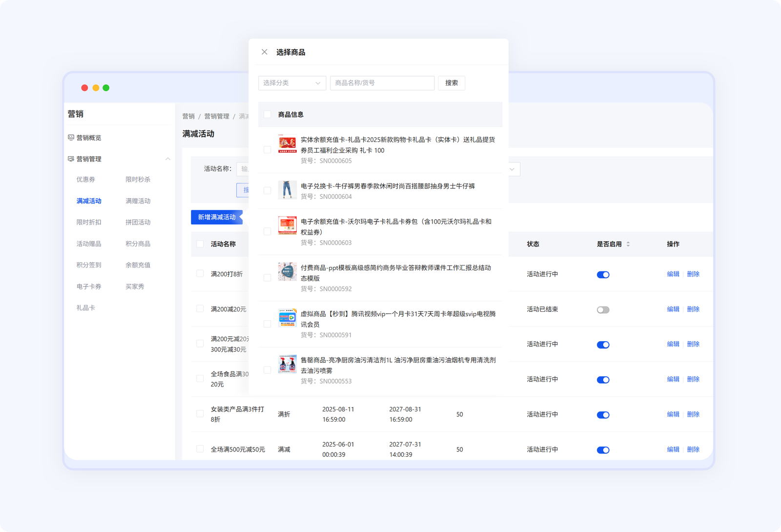Close the 选择商品 dialog with the X icon
Screen dimensions: 781x532
point(264,52)
